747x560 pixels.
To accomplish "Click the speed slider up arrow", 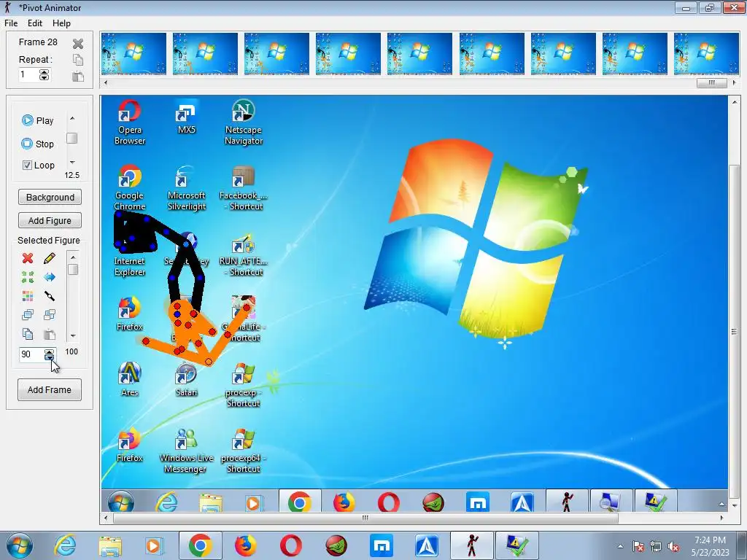I will [72, 118].
